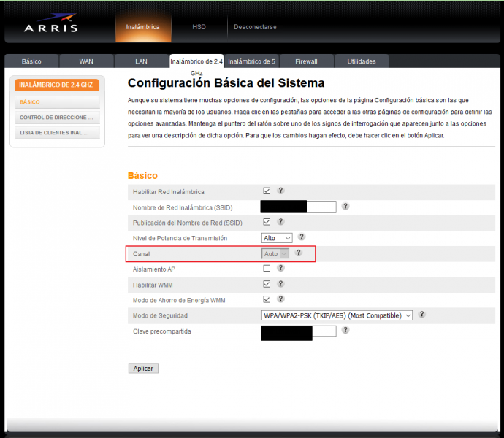Switch to HSD top tab
Image resolution: width=504 pixels, height=438 pixels.
point(199,27)
